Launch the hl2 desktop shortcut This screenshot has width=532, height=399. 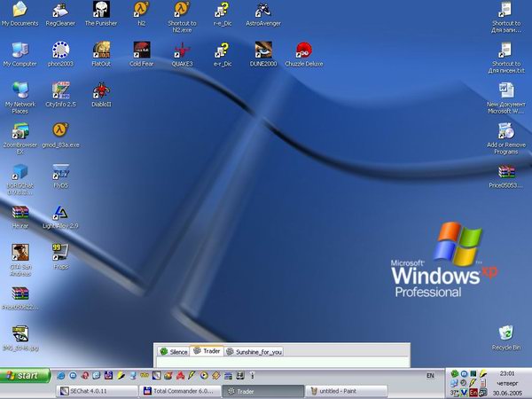(142, 13)
